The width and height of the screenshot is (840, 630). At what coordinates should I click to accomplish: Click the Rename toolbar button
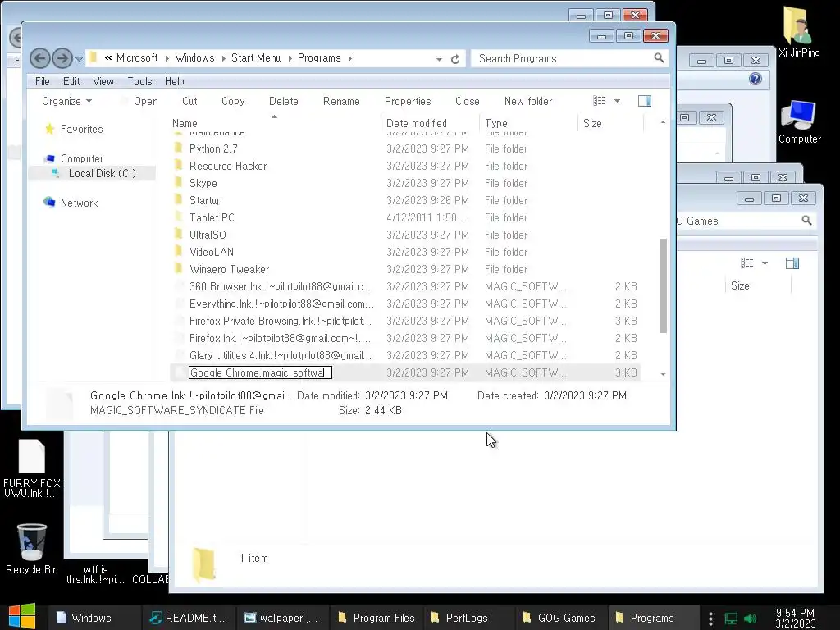[x=341, y=101]
